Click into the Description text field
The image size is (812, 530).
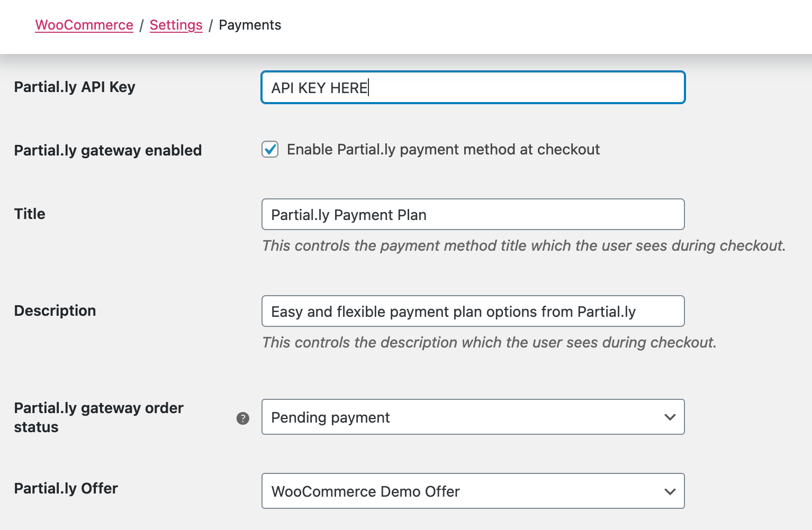(473, 311)
